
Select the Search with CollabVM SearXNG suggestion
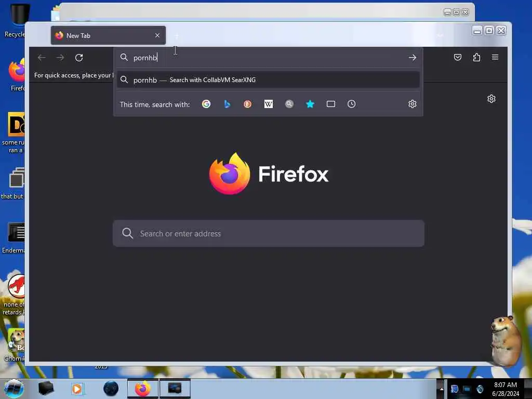(x=268, y=80)
